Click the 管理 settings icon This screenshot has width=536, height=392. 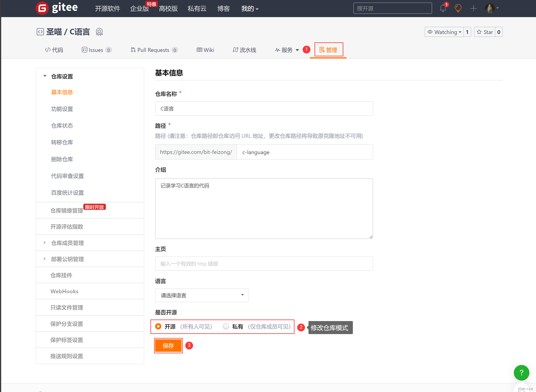click(322, 50)
